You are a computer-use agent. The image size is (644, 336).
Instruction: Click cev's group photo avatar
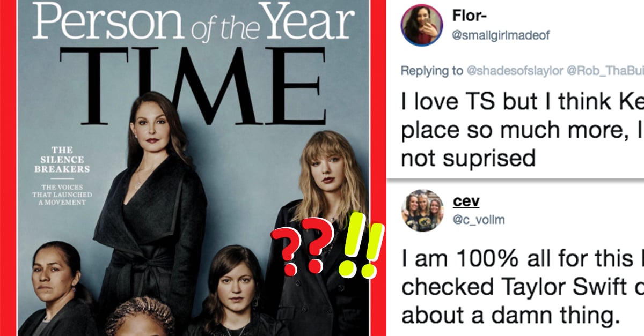pos(423,212)
